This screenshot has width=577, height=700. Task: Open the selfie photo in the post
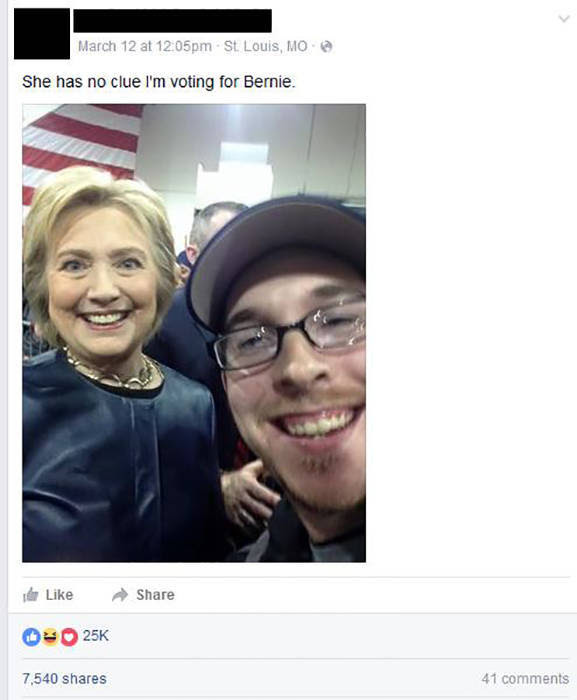[x=194, y=333]
